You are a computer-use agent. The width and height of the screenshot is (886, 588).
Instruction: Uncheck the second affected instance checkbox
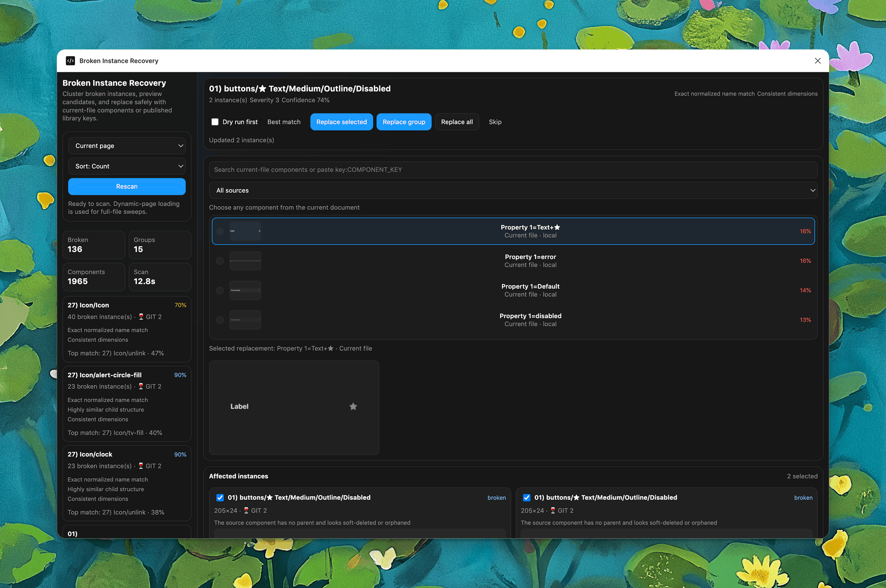tap(526, 498)
